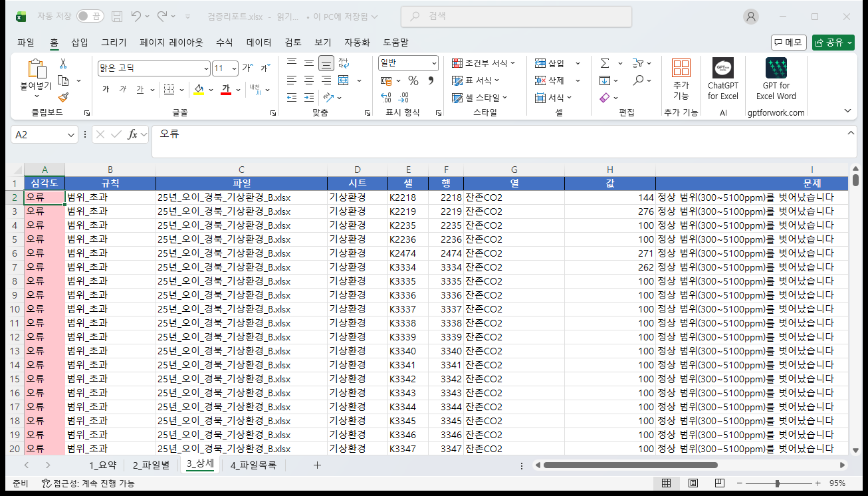Toggle Wrap Text
The width and height of the screenshot is (868, 496).
tap(344, 63)
